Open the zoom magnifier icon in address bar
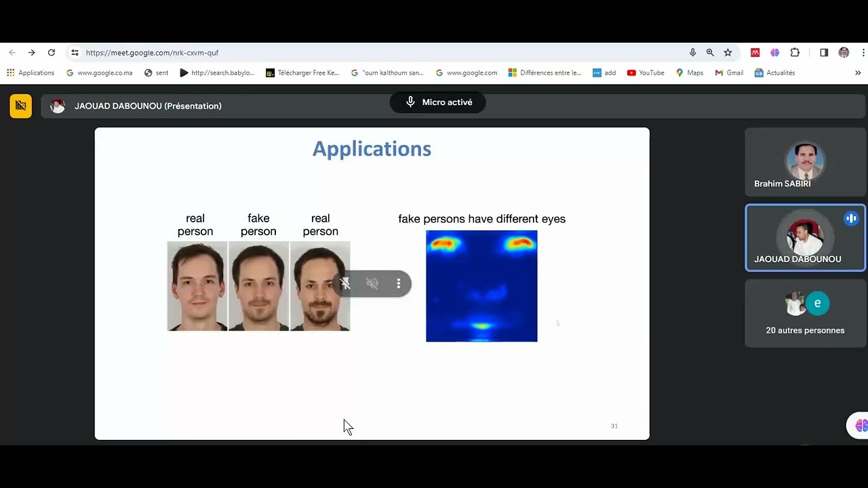The image size is (868, 488). pyautogui.click(x=710, y=52)
